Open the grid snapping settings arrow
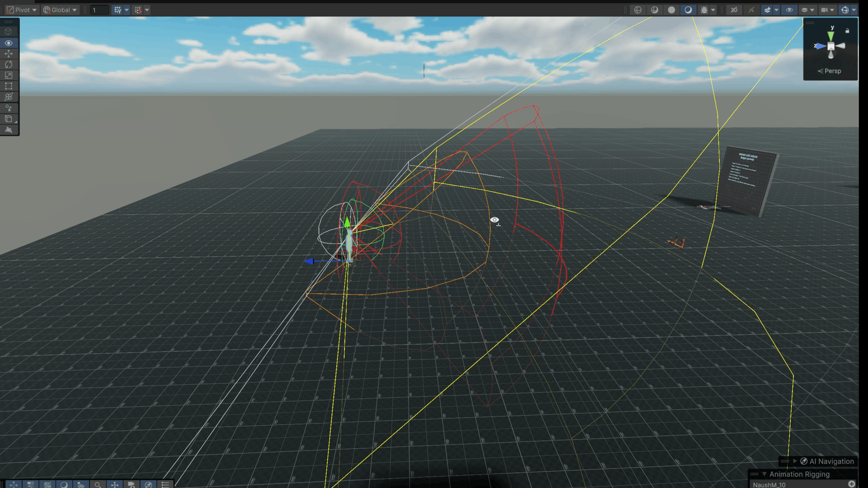Viewport: 868px width, 488px height. [147, 10]
